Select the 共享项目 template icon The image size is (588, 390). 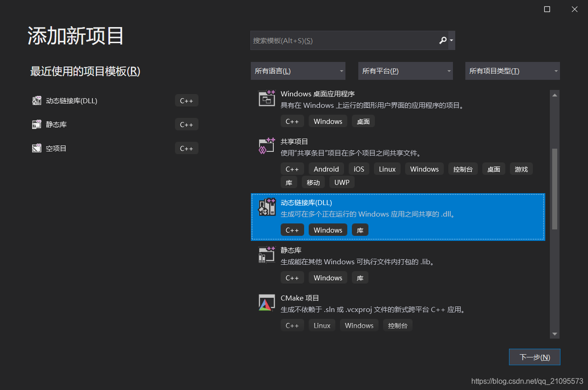point(266,145)
